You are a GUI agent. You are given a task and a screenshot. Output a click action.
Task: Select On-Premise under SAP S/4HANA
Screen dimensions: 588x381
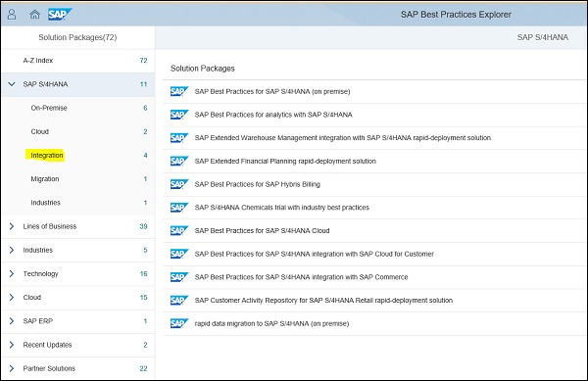(x=78, y=108)
